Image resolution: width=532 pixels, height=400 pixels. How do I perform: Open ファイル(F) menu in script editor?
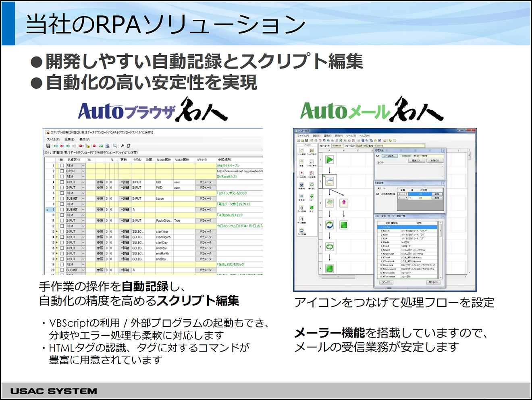[53, 140]
